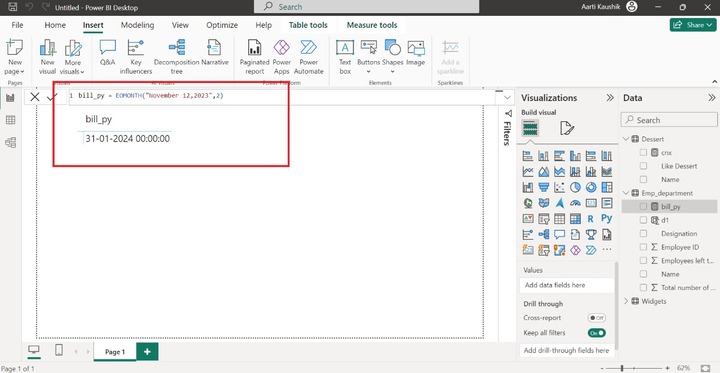
Task: Choose the Donut chart visual
Action: 591,187
